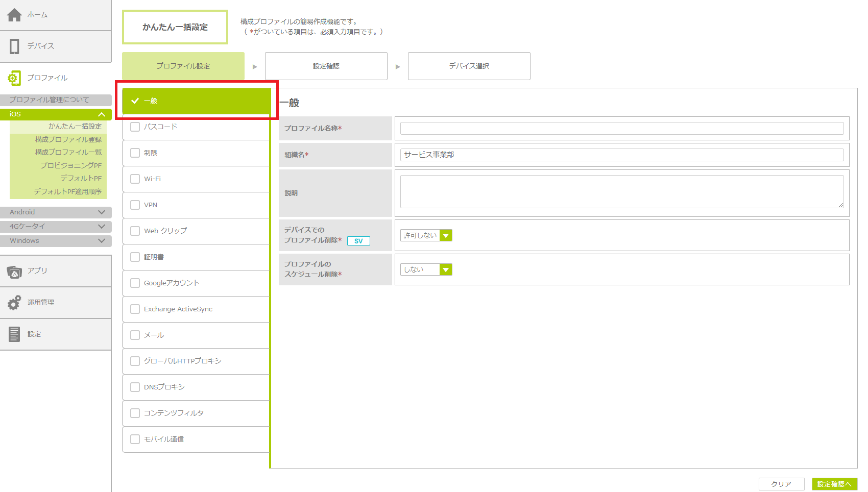Open the デバイスでのプロファイル削除 dropdown
This screenshot has width=868, height=492.
pos(446,235)
